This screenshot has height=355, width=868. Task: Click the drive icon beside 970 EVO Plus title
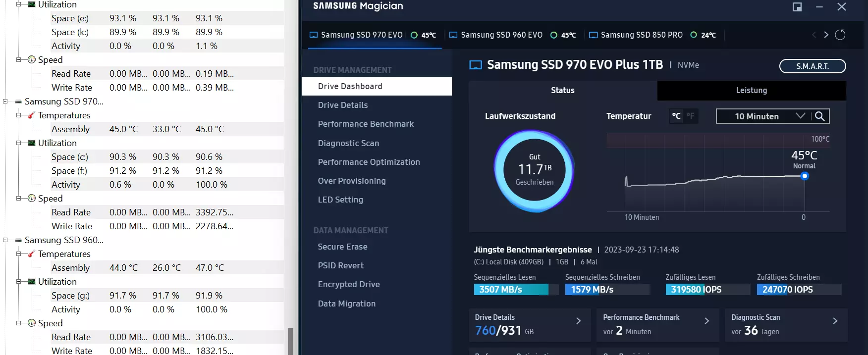[x=476, y=65]
